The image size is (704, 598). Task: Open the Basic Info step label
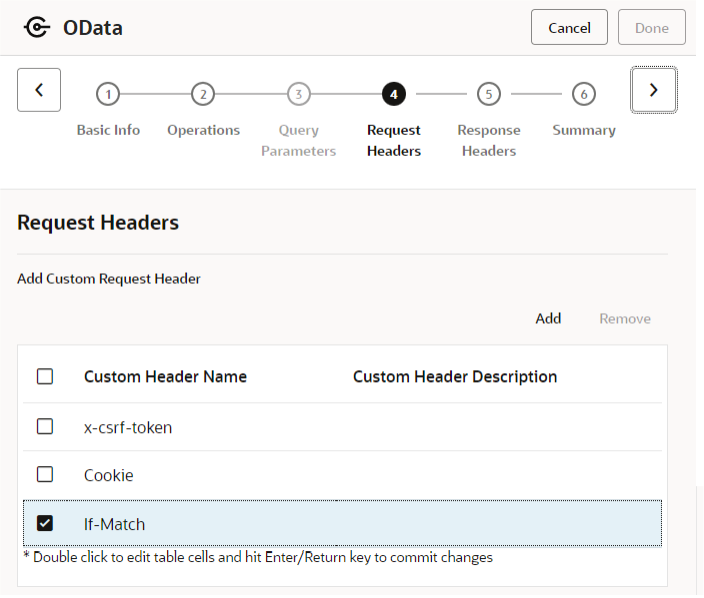point(108,130)
